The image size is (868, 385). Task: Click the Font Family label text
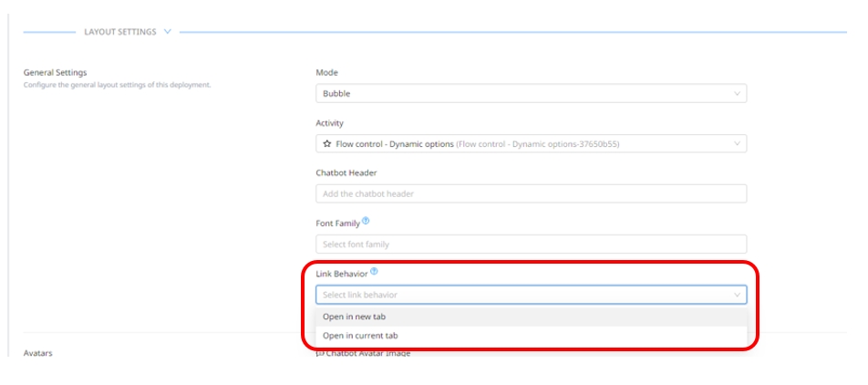(337, 223)
